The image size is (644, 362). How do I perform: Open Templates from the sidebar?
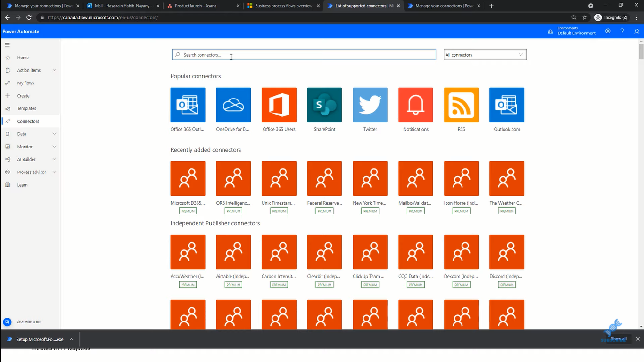[x=26, y=108]
